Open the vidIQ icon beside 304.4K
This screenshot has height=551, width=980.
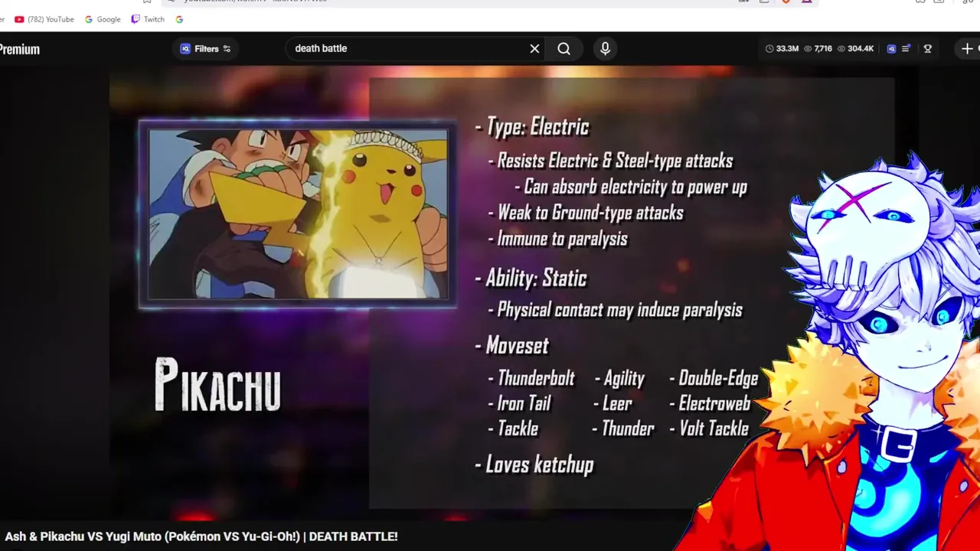891,49
